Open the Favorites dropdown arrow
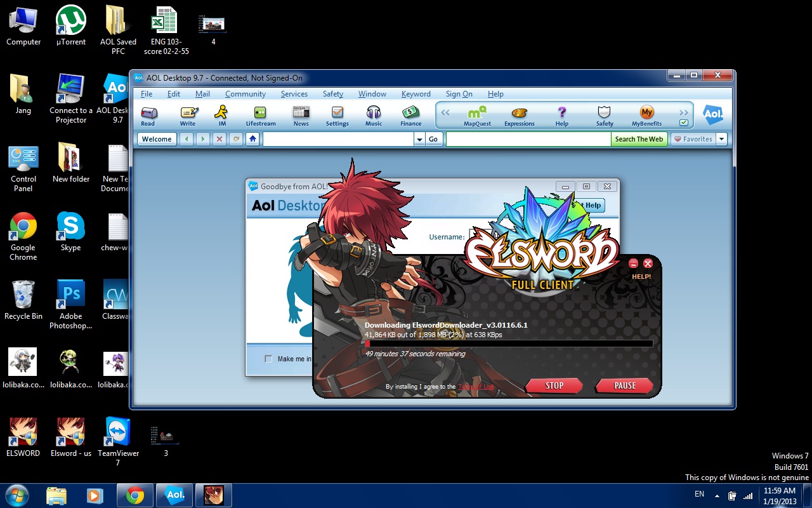The height and width of the screenshot is (508, 812). (x=721, y=139)
